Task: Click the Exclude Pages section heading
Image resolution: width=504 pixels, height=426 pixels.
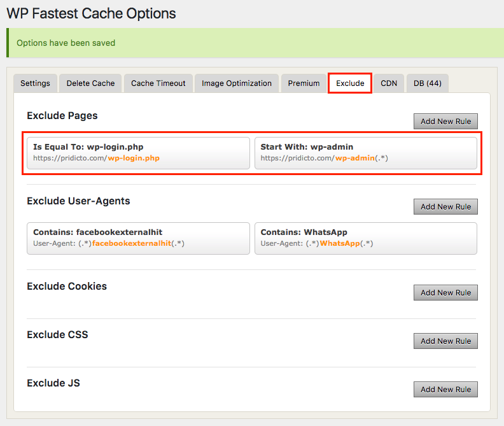Action: [x=62, y=116]
